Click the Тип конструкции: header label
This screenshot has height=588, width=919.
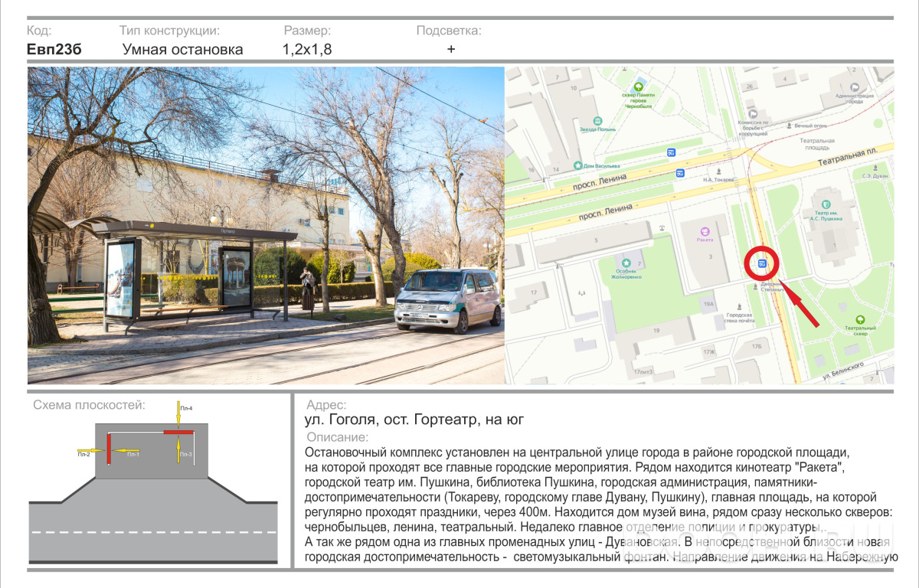pos(169,31)
